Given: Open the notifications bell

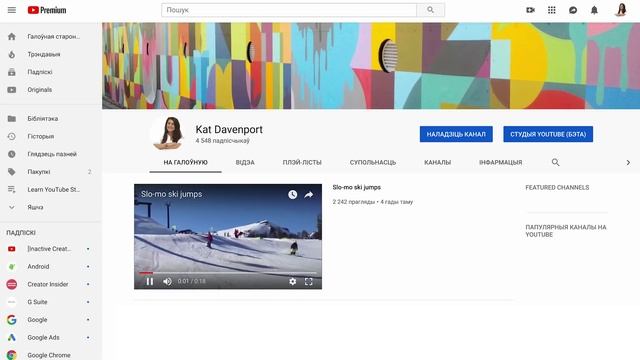Looking at the screenshot, I should (x=594, y=10).
